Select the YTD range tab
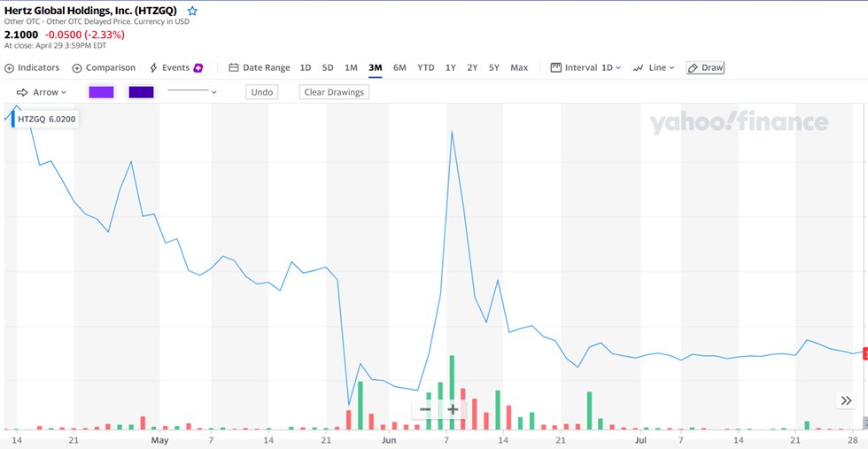This screenshot has height=449, width=868. pos(426,67)
